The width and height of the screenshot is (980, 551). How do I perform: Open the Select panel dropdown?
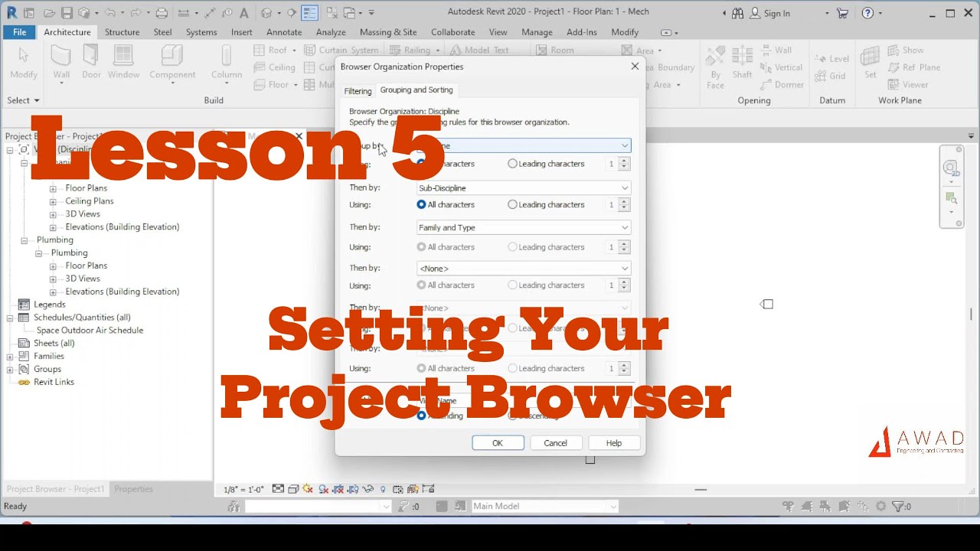tap(23, 100)
